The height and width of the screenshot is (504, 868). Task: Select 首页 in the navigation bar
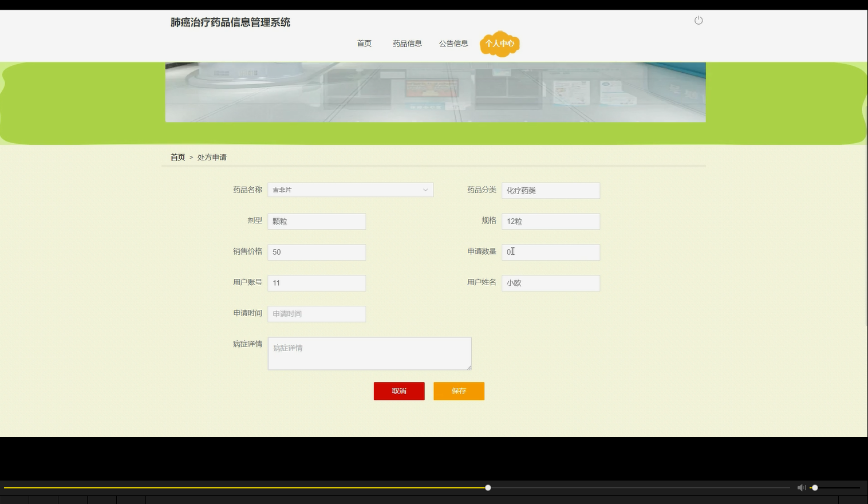(x=364, y=43)
